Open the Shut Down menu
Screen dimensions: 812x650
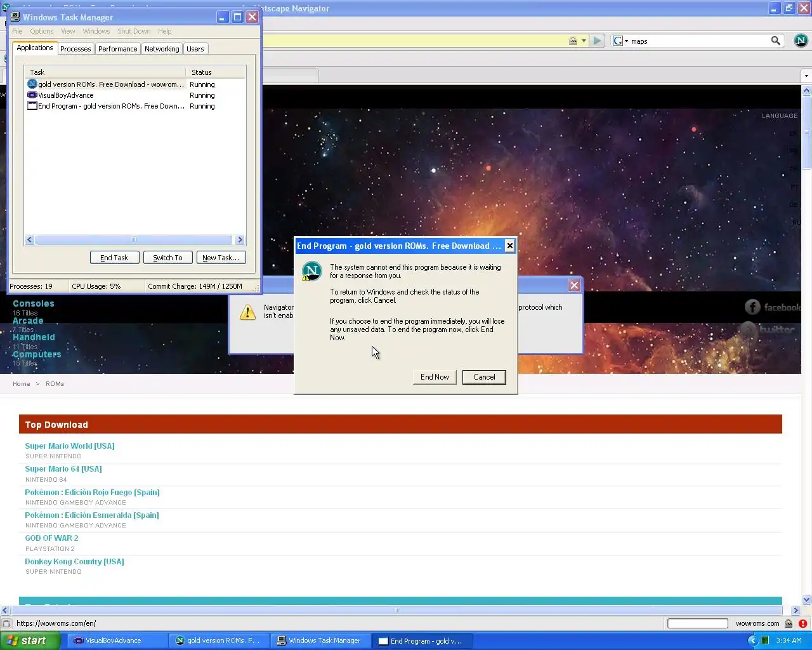click(134, 31)
